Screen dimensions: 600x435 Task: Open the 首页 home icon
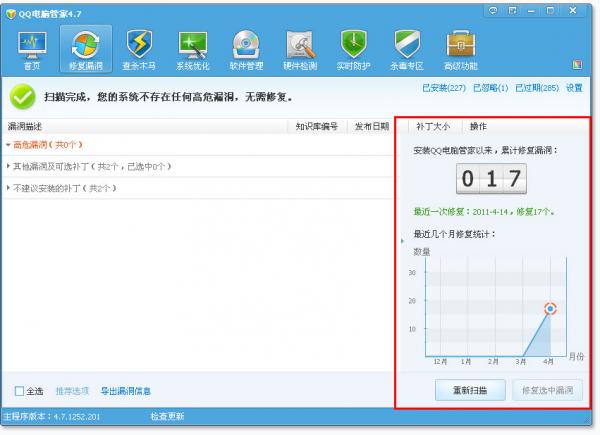click(32, 50)
